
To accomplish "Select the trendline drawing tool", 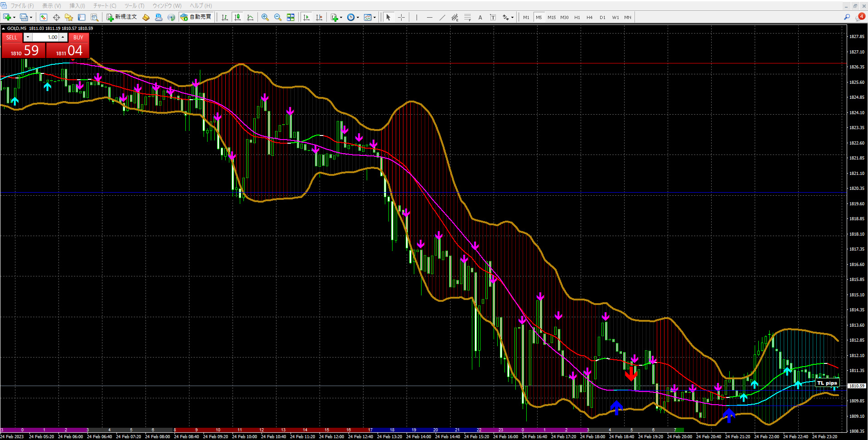I will click(x=442, y=17).
